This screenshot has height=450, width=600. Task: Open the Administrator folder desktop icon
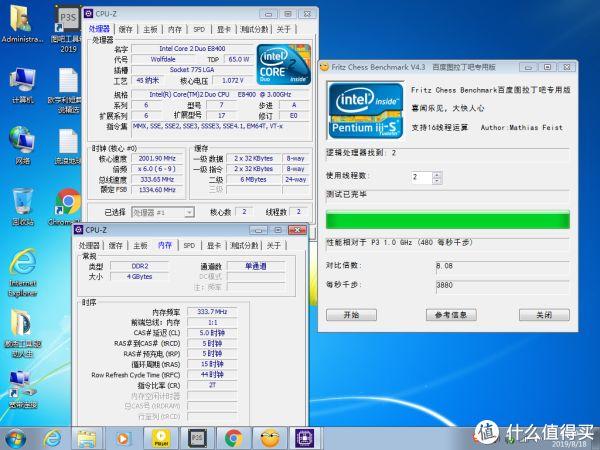22,24
